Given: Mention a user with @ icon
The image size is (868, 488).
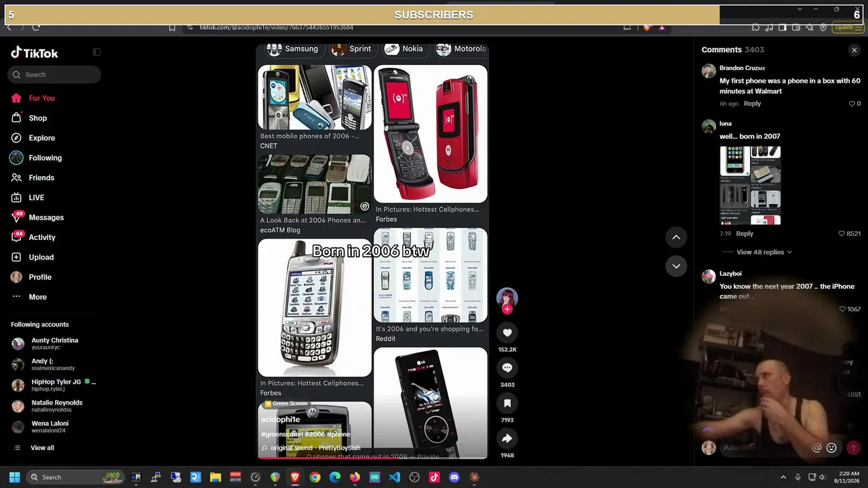Looking at the screenshot, I should 817,447.
